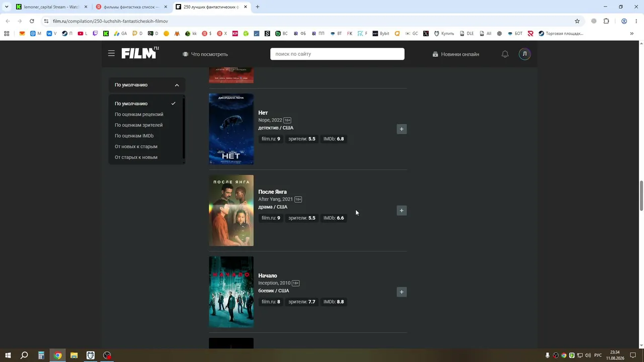This screenshot has width=644, height=362.
Task: Open File Explorer from the taskbar
Action: pos(74,355)
